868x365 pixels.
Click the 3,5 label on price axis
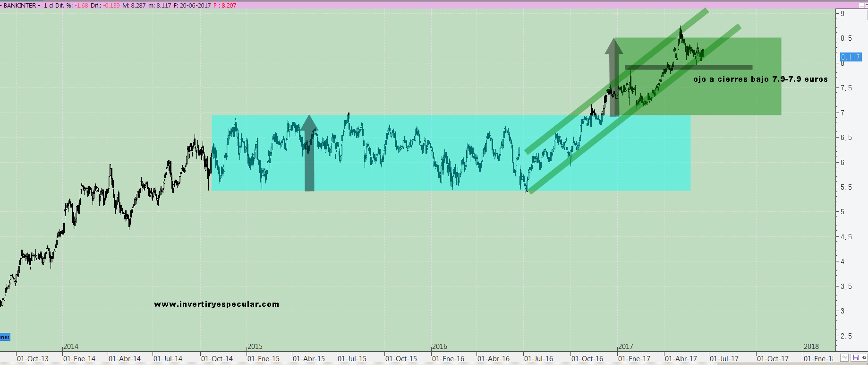click(x=846, y=287)
